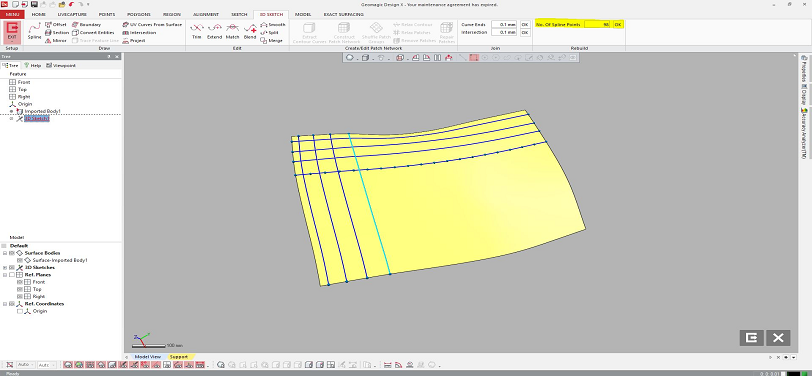Select the Intersection draw tool
Viewport: 812px width, 376px height.
(x=139, y=32)
